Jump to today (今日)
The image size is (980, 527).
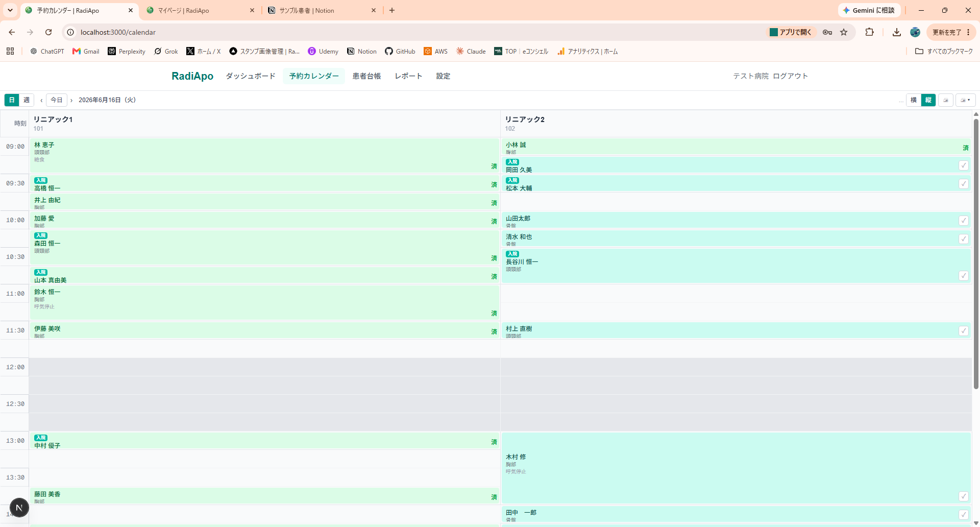(57, 100)
